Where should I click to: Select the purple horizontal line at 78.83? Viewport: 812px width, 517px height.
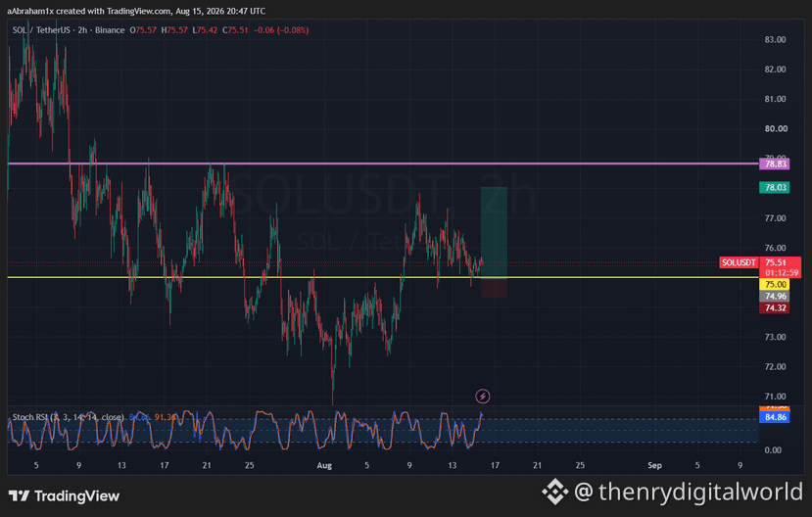(x=383, y=164)
